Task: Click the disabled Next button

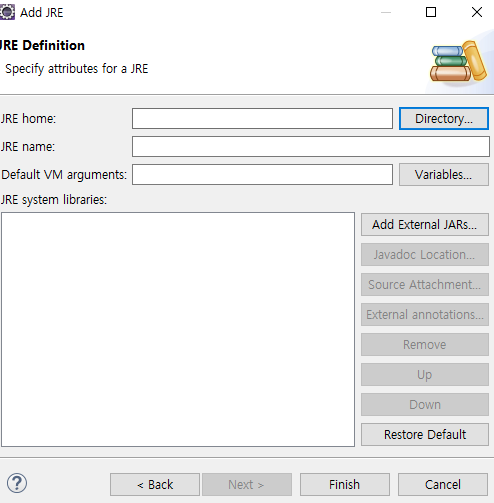Action: [247, 484]
